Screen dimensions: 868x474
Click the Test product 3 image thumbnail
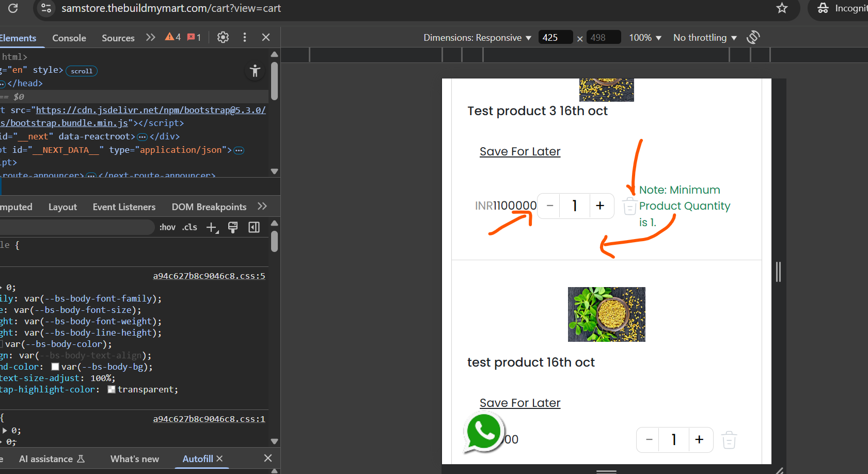pyautogui.click(x=607, y=90)
